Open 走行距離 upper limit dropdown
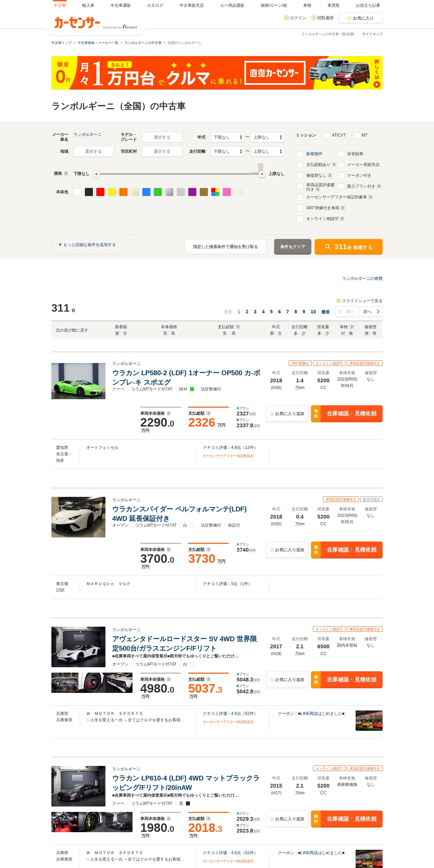Screen dimensions: 434x868 [x=267, y=151]
